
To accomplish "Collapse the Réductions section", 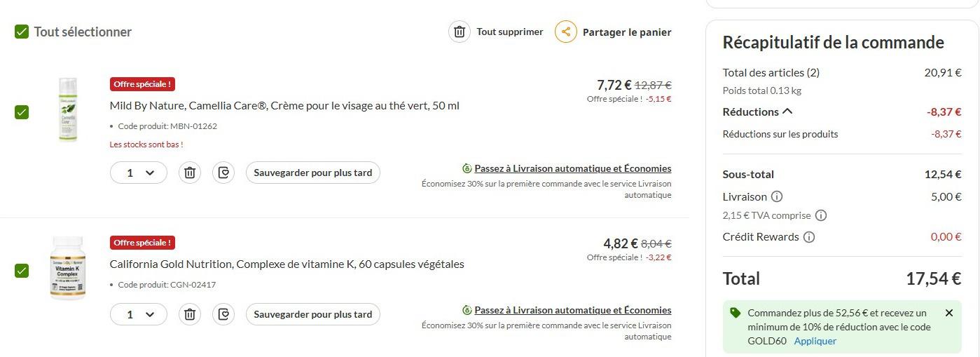I will click(787, 112).
